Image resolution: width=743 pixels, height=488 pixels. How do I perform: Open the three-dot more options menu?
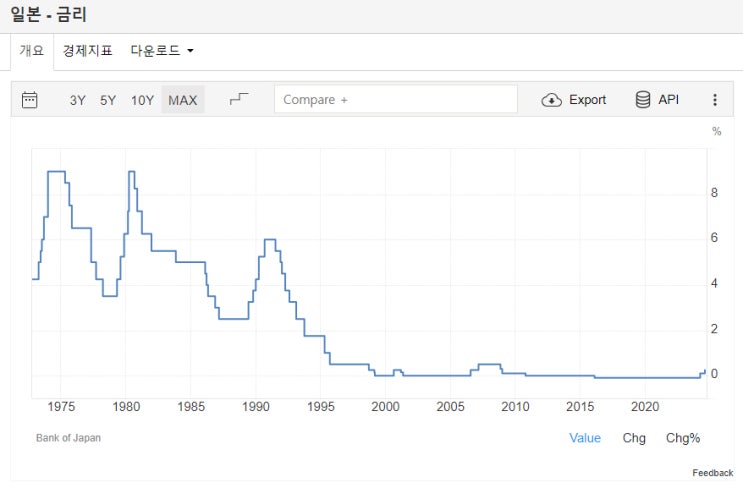click(715, 100)
